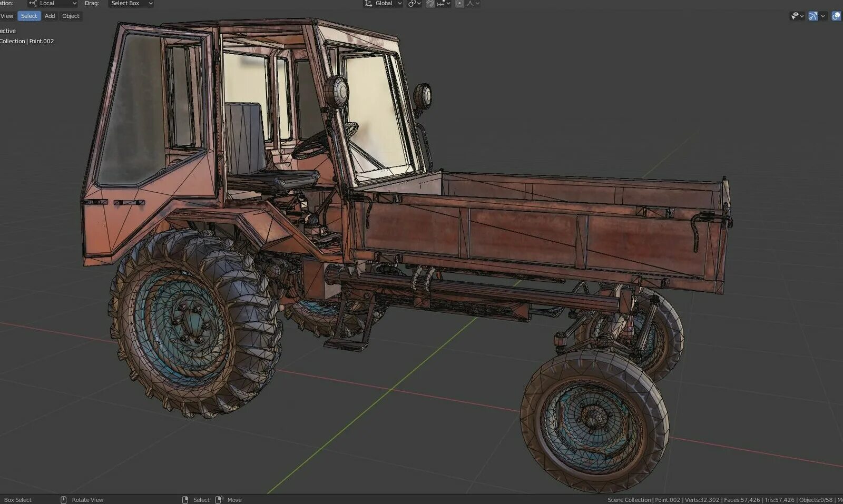Image resolution: width=843 pixels, height=504 pixels.
Task: Open selectability and visibility options
Action: [797, 16]
